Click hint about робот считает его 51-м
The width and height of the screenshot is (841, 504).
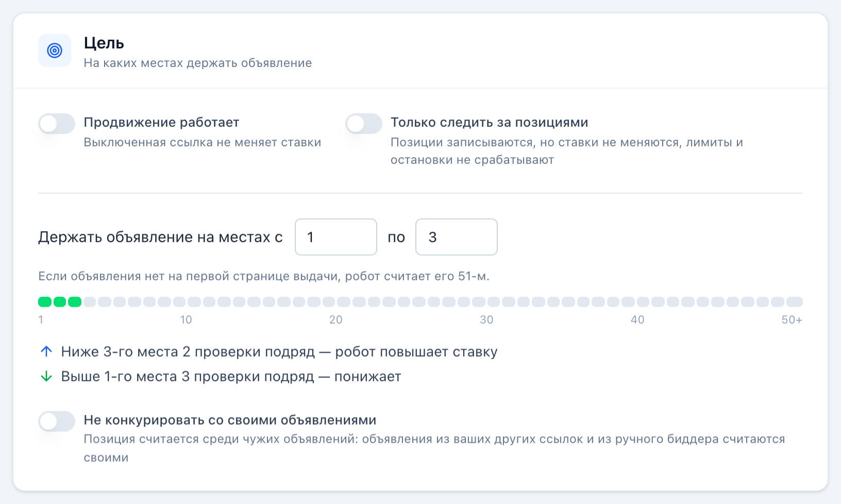point(264,276)
